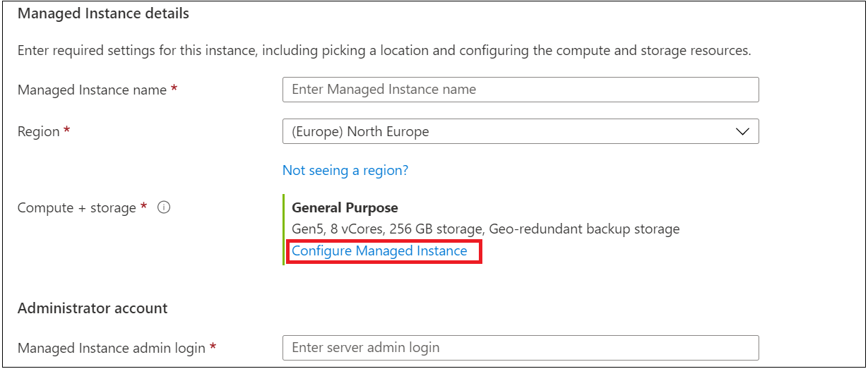The width and height of the screenshot is (868, 369).
Task: Click the red asterisk after Managed Instance name
Action: point(174,90)
